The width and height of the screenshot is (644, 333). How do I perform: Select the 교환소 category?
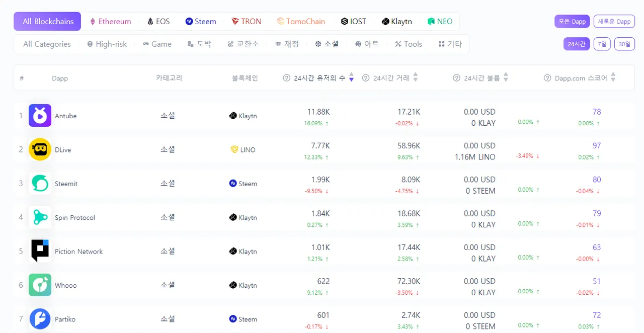pos(243,44)
